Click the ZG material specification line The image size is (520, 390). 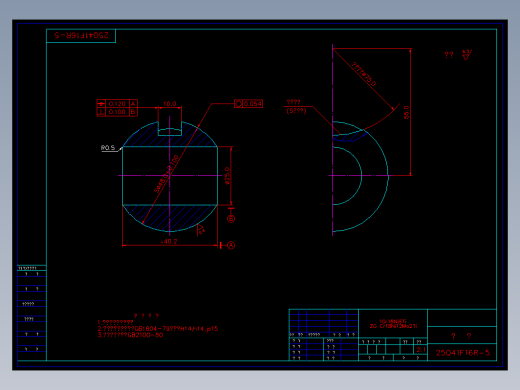tap(393, 326)
